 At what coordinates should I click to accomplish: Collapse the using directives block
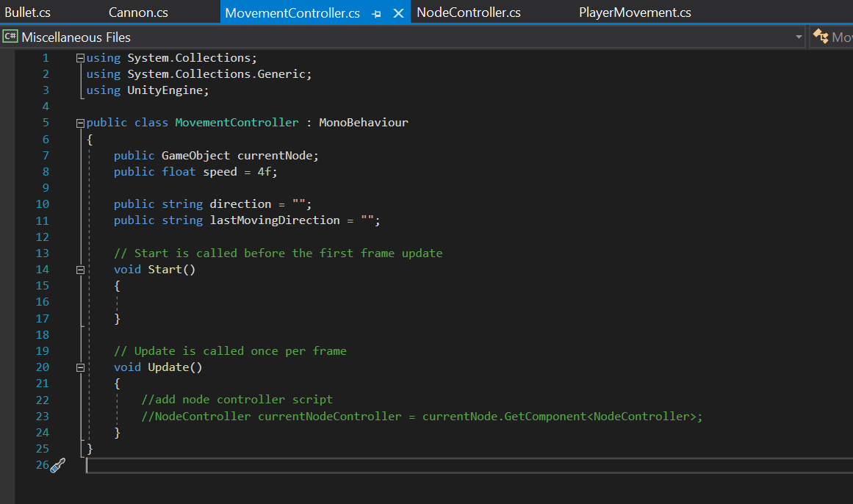pyautogui.click(x=80, y=58)
